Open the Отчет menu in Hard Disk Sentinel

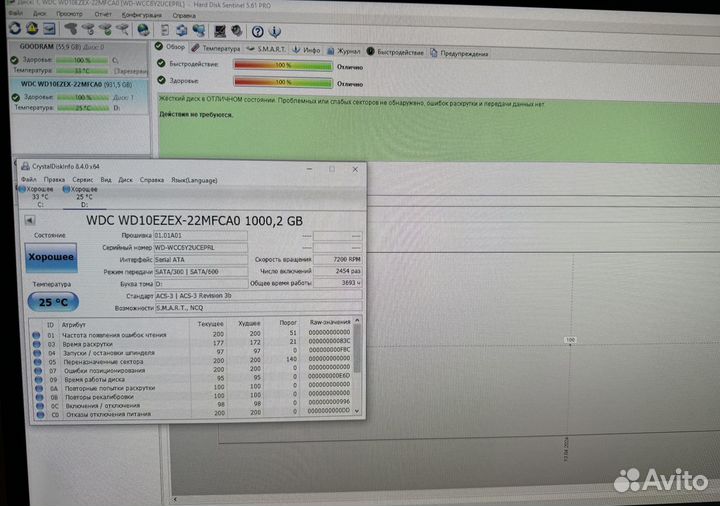[103, 15]
